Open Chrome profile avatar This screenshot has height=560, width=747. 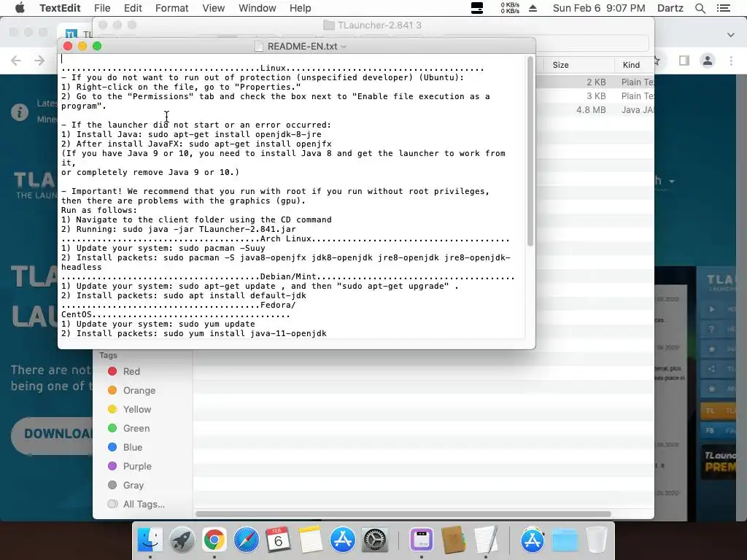tap(708, 61)
